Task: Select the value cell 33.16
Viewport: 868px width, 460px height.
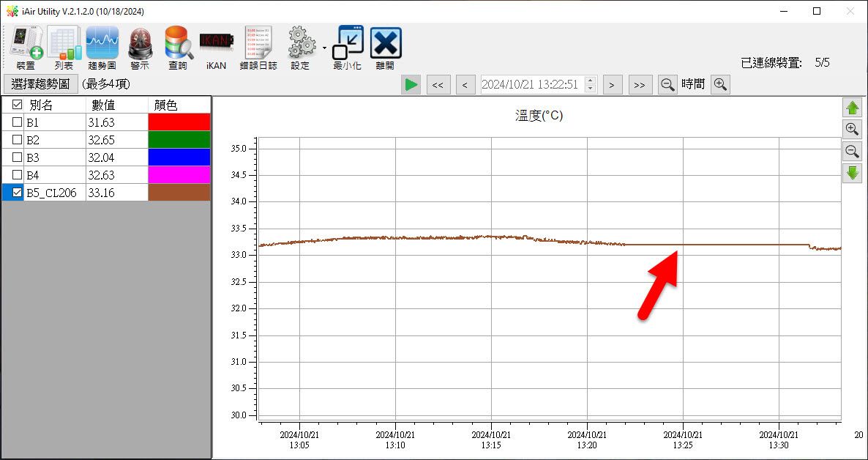Action: 117,193
